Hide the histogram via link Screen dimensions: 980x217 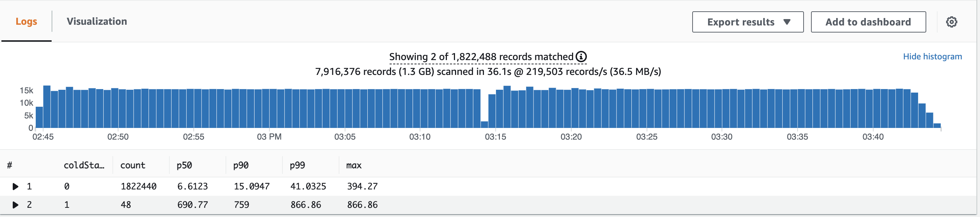(x=932, y=57)
